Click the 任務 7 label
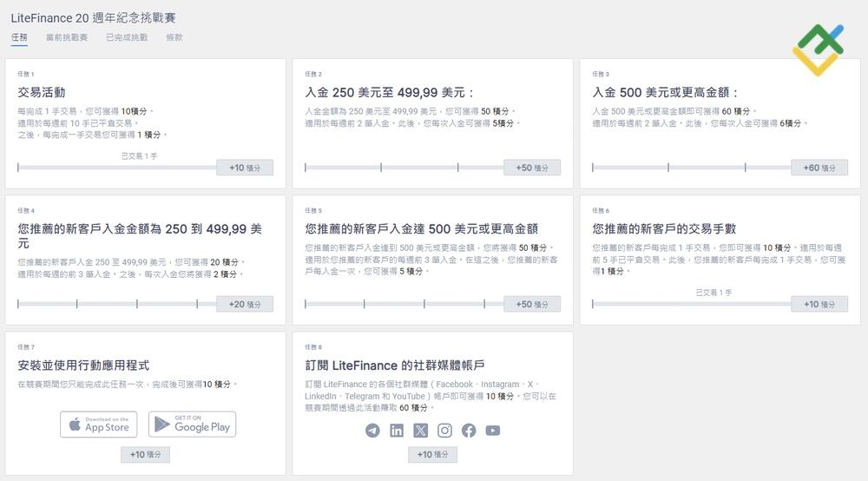 [25, 347]
